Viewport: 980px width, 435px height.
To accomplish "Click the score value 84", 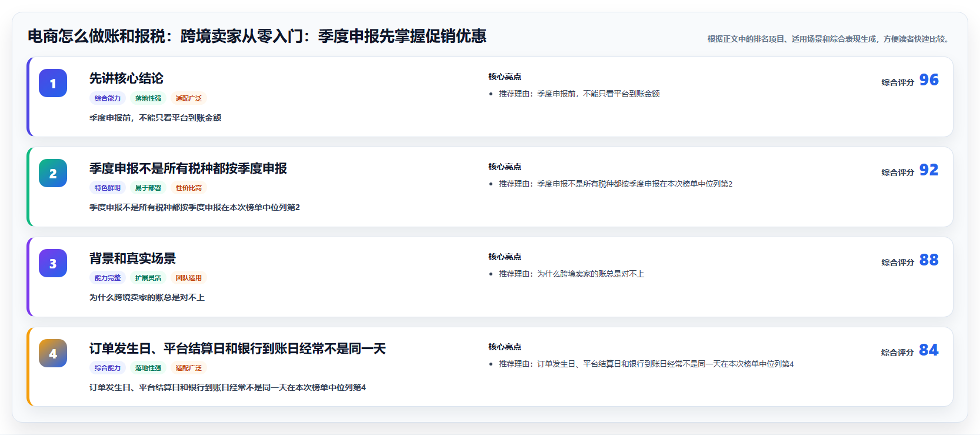I will [929, 350].
